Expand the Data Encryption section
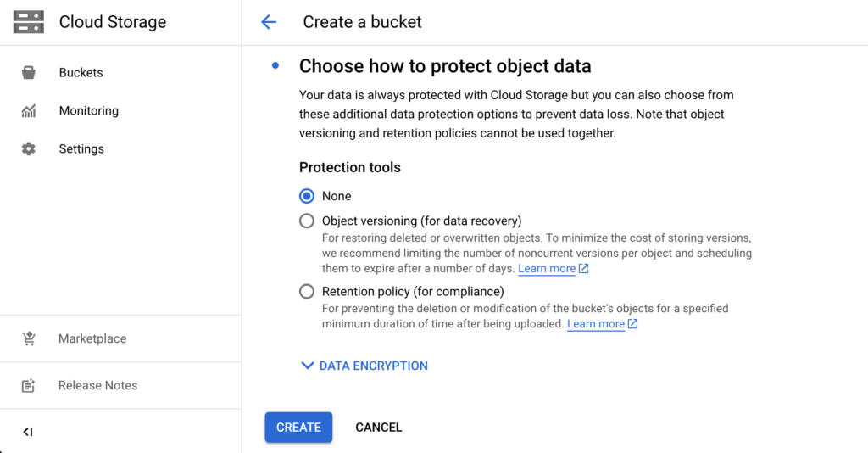The width and height of the screenshot is (868, 453). click(x=364, y=366)
